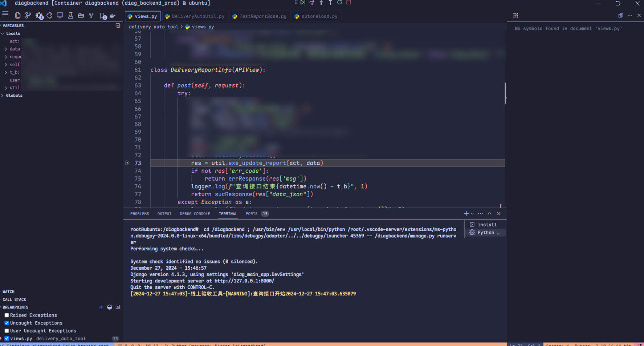This screenshot has height=346, width=644.
Task: Click line number 61 in gutter
Action: [138, 70]
